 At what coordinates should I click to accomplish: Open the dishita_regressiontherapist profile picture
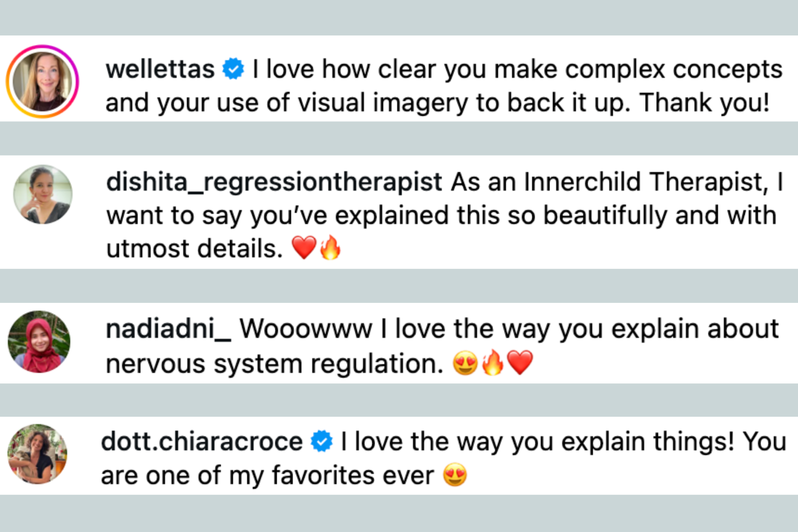(43, 194)
